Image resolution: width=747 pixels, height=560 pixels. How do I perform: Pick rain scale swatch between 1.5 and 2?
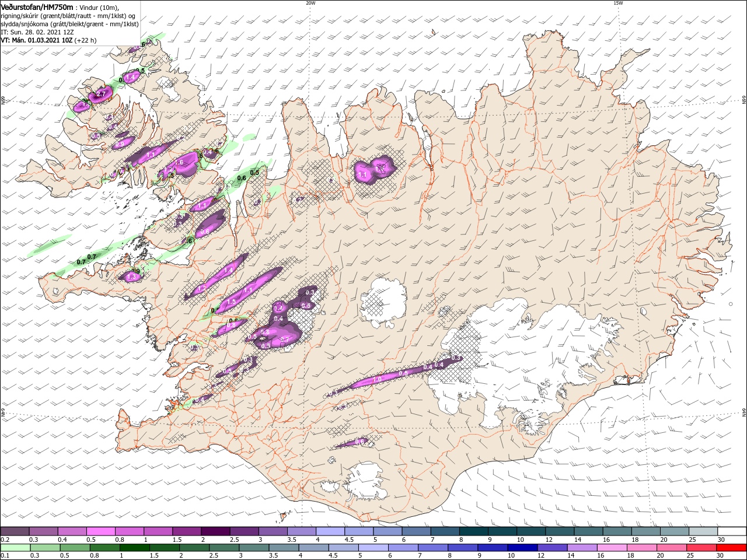pos(165,548)
